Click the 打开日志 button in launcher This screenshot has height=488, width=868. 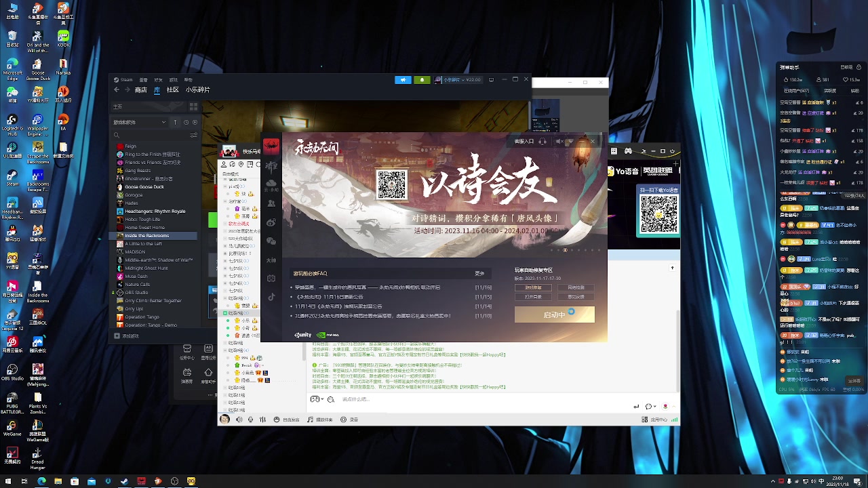pyautogui.click(x=534, y=296)
